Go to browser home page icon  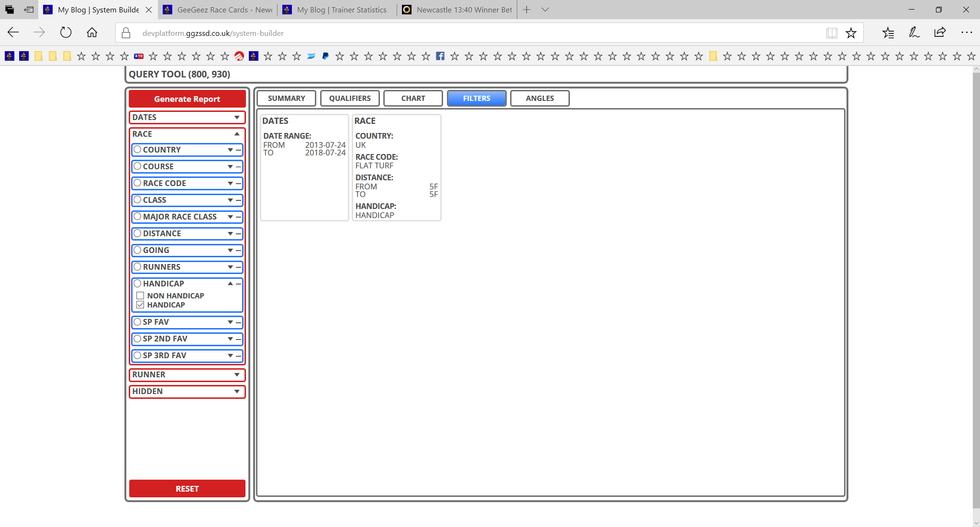point(92,33)
